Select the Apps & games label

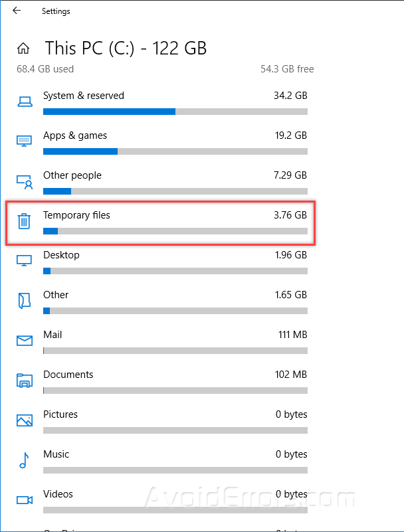click(x=75, y=135)
